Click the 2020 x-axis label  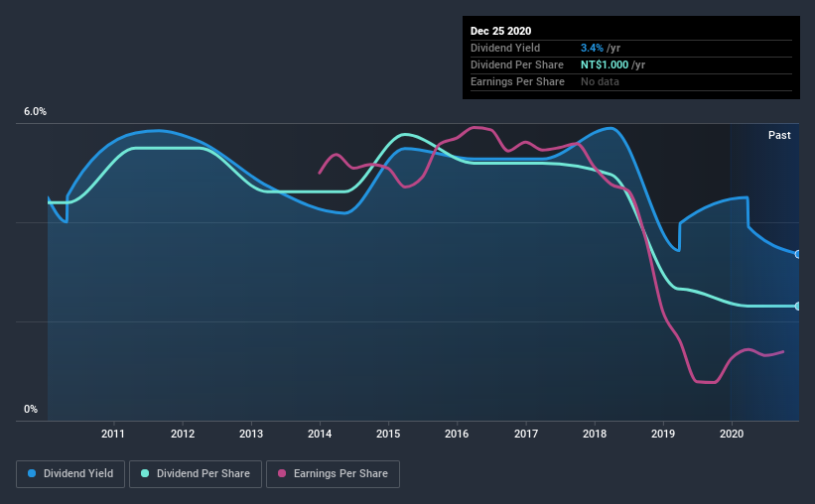[732, 434]
